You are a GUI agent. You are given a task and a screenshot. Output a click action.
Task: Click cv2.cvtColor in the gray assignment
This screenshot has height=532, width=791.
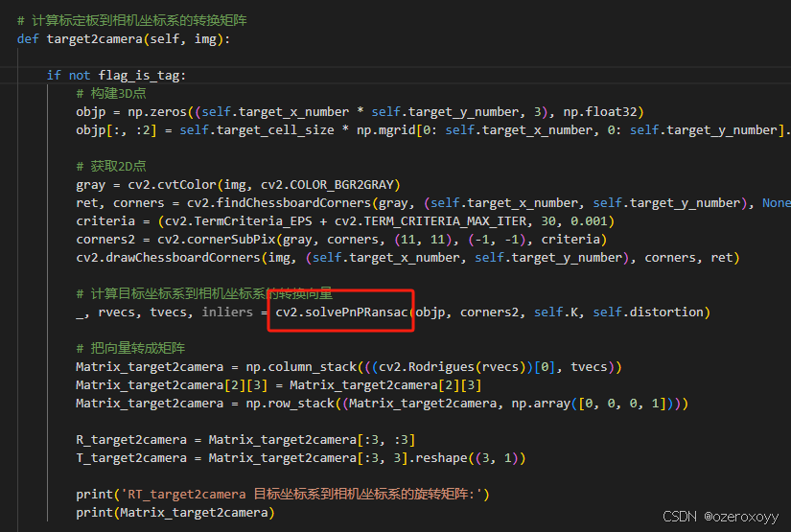(x=172, y=185)
